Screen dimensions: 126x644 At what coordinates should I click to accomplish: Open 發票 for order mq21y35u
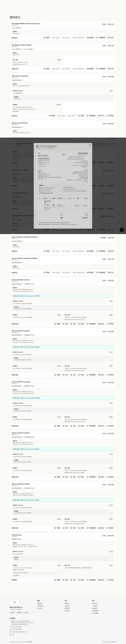coord(65,324)
